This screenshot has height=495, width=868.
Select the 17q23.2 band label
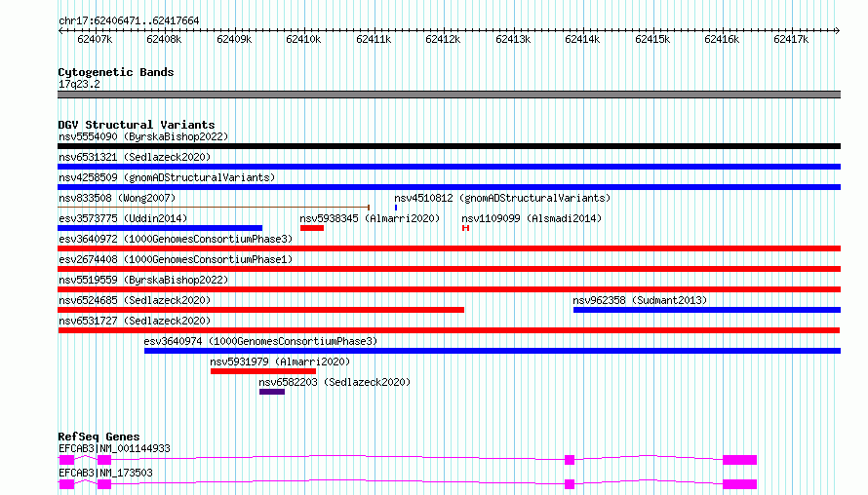click(x=79, y=84)
